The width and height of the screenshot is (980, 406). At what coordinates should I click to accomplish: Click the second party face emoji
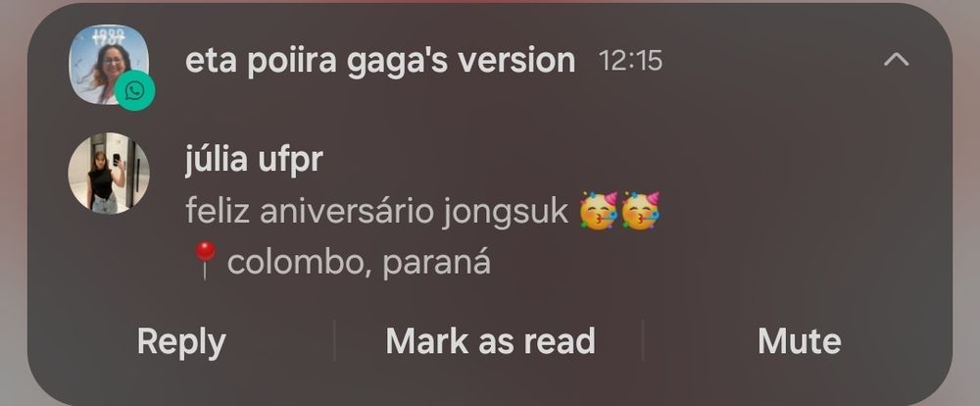640,211
